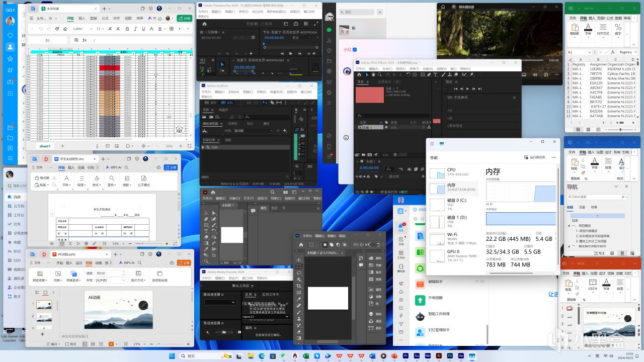Screen dimensions: 644x362
Task: Open the 效果(C) menu in Illustrator
Action: tap(276, 198)
